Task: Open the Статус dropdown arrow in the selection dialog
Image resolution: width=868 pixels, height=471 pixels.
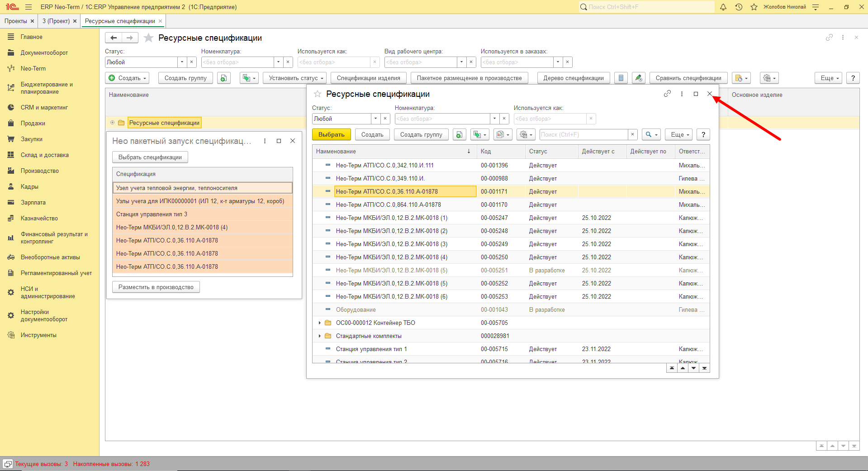Action: [x=375, y=119]
